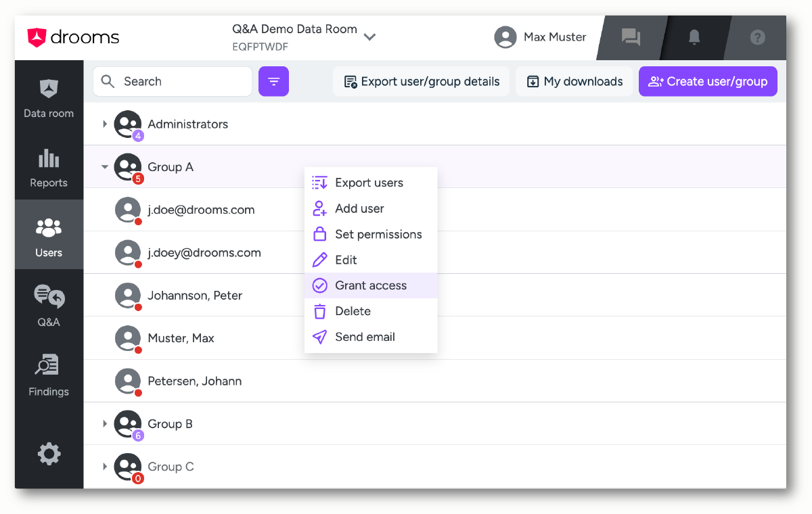Click Q&A Demo Data Room title

(x=294, y=29)
